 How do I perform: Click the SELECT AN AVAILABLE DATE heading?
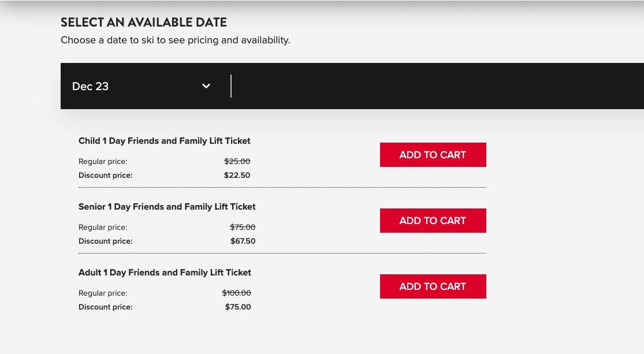point(144,22)
